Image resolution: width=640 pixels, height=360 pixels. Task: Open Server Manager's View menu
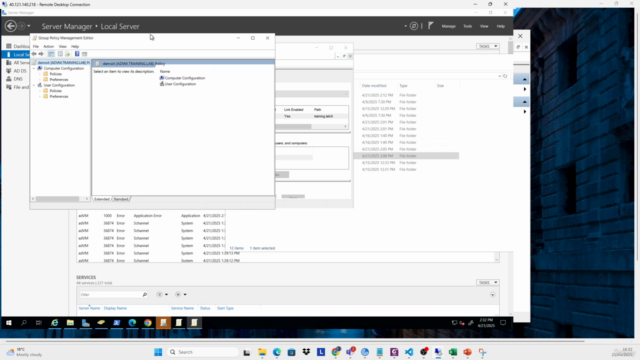tap(484, 26)
